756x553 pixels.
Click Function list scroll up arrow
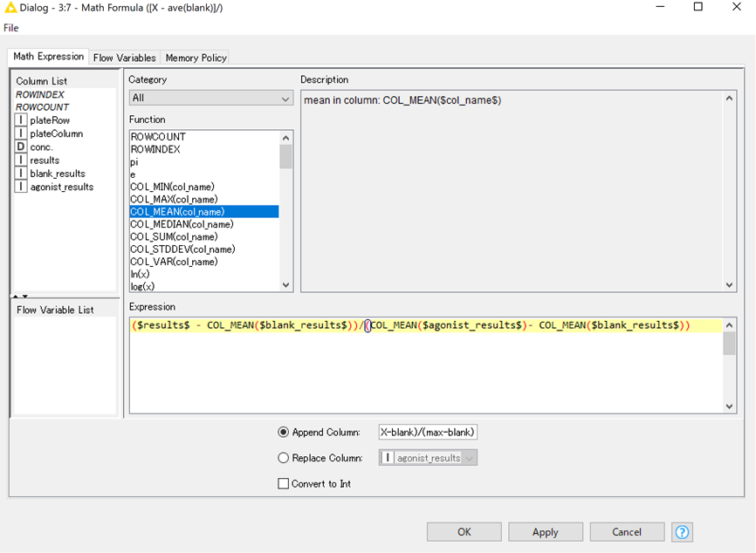click(x=286, y=138)
